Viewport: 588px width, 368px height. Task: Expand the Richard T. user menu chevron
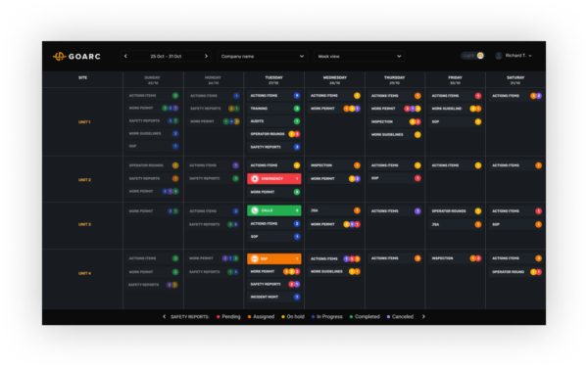530,56
